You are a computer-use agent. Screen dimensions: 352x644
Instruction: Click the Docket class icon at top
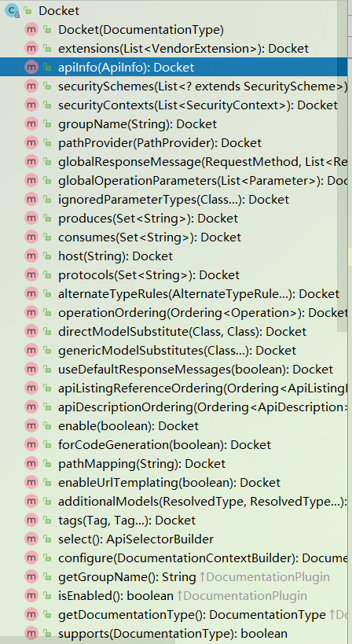(12, 11)
